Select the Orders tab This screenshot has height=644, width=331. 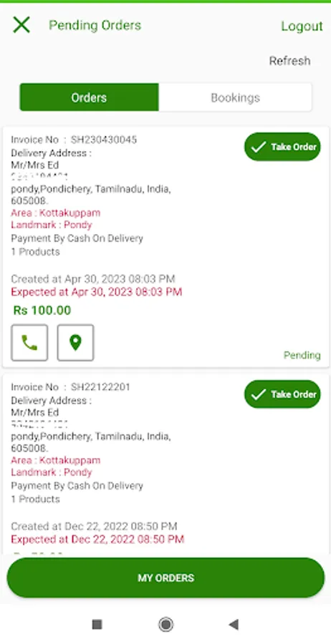pos(90,97)
